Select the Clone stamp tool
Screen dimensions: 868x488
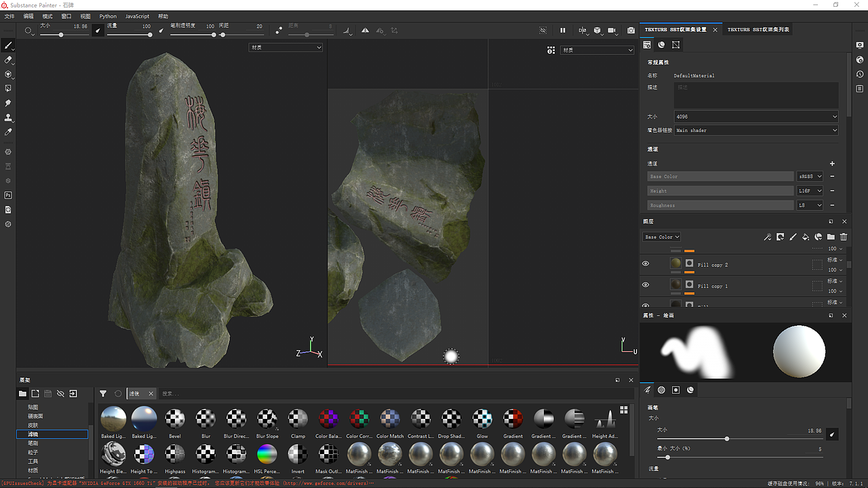click(x=8, y=117)
